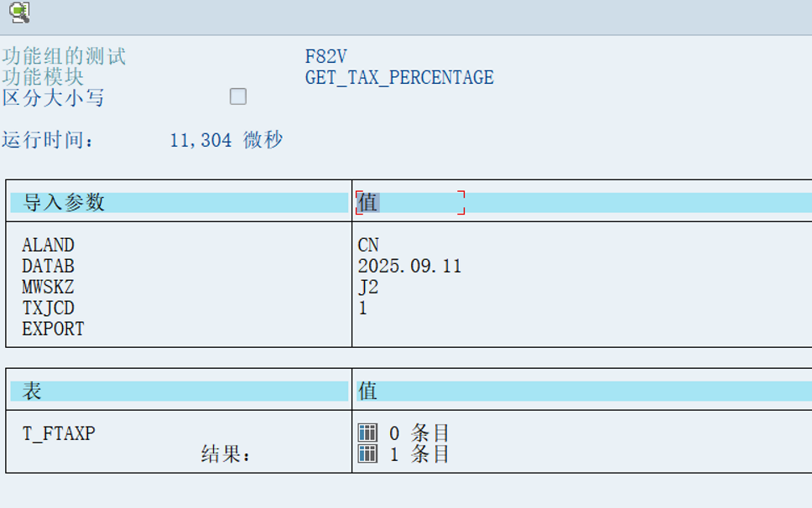
Task: Open the result table icon with 1 entry
Action: [367, 454]
